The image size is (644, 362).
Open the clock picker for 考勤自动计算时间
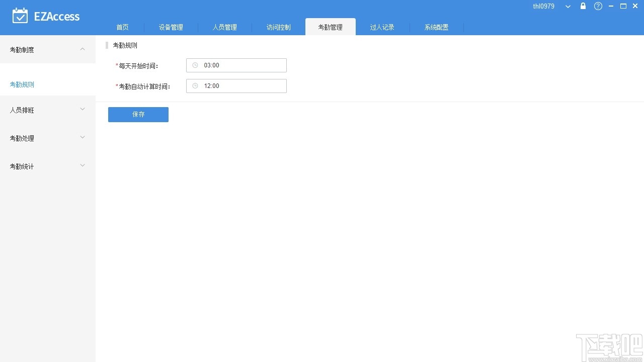click(x=195, y=85)
